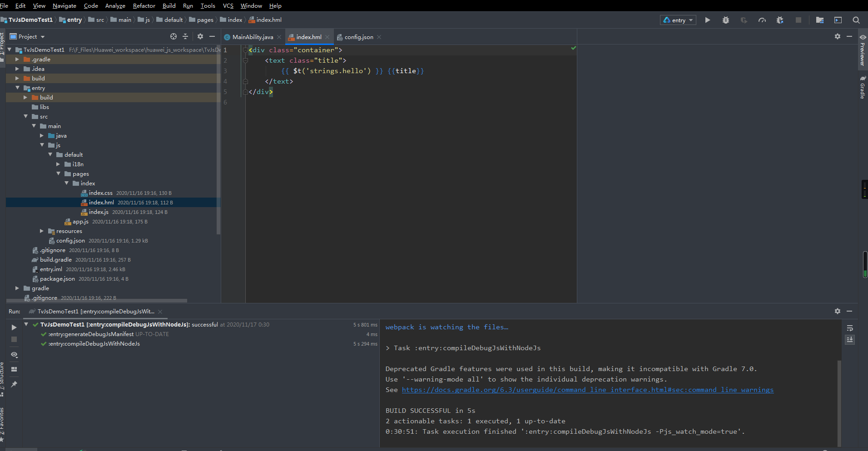
Task: Select the generateDebugJsManifest task row
Action: (x=91, y=334)
